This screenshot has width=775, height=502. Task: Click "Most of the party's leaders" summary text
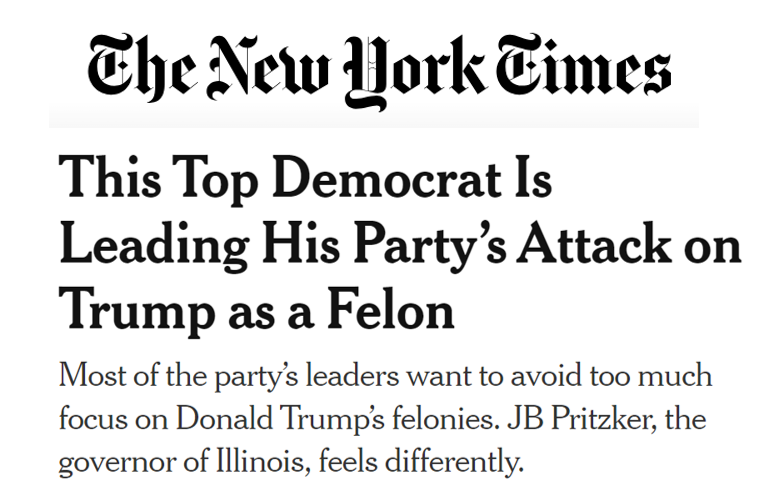(x=204, y=378)
